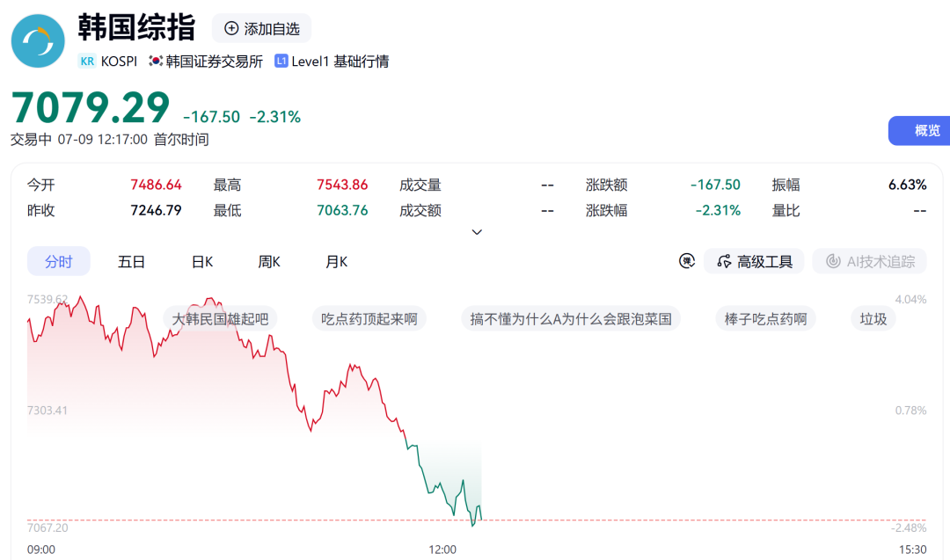This screenshot has width=950, height=560.
Task: Click the plus icon in 添加自选
Action: pyautogui.click(x=230, y=28)
